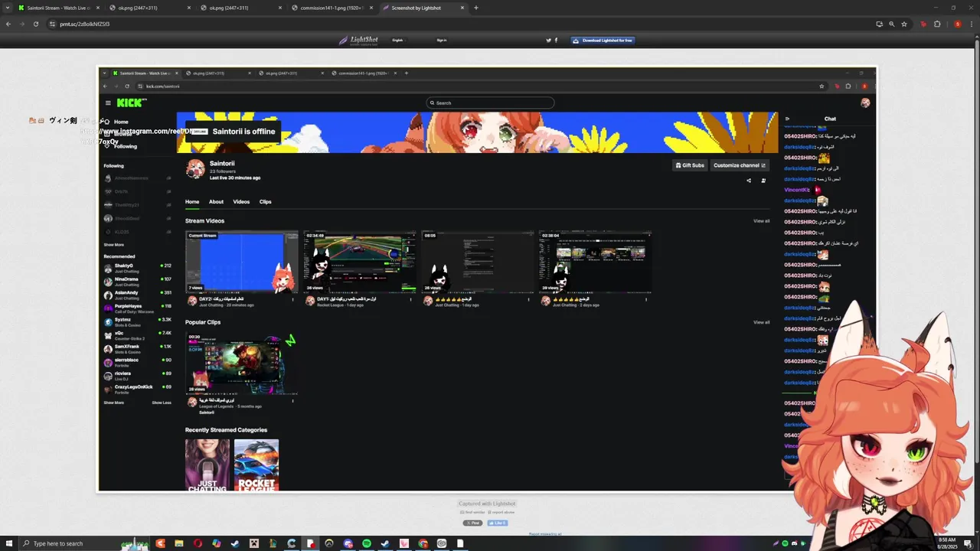Image resolution: width=980 pixels, height=551 pixels.
Task: Select the Videos channel tab
Action: [241, 202]
